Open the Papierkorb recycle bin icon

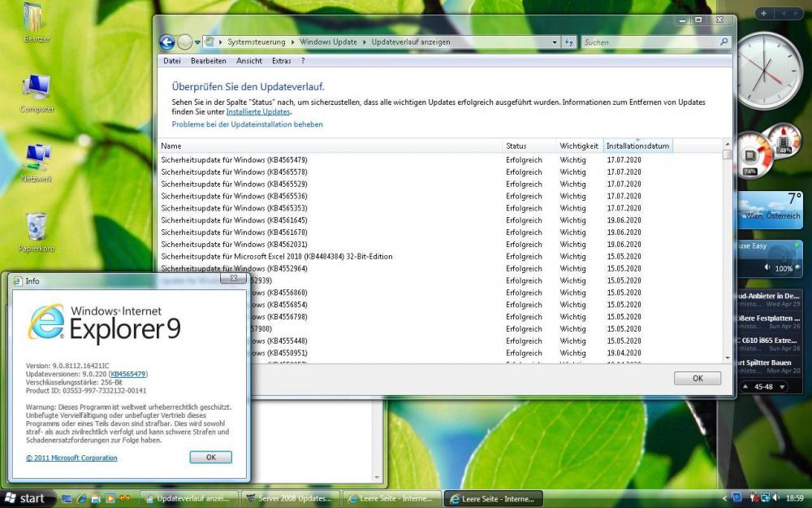click(37, 228)
